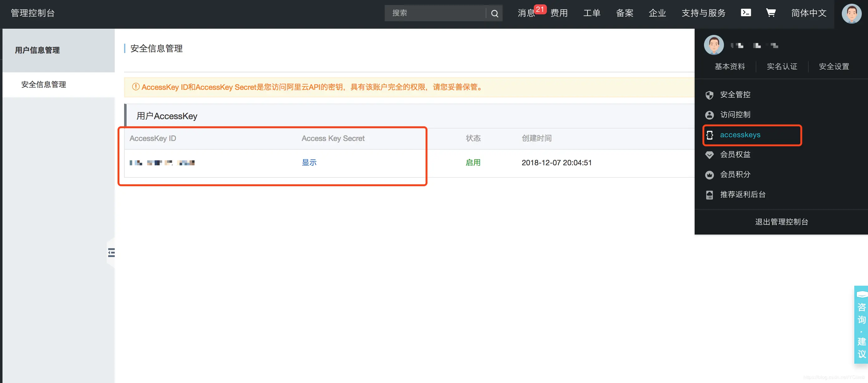This screenshot has height=383, width=868.
Task: Click the 推荐返利后台 document icon
Action: [710, 195]
